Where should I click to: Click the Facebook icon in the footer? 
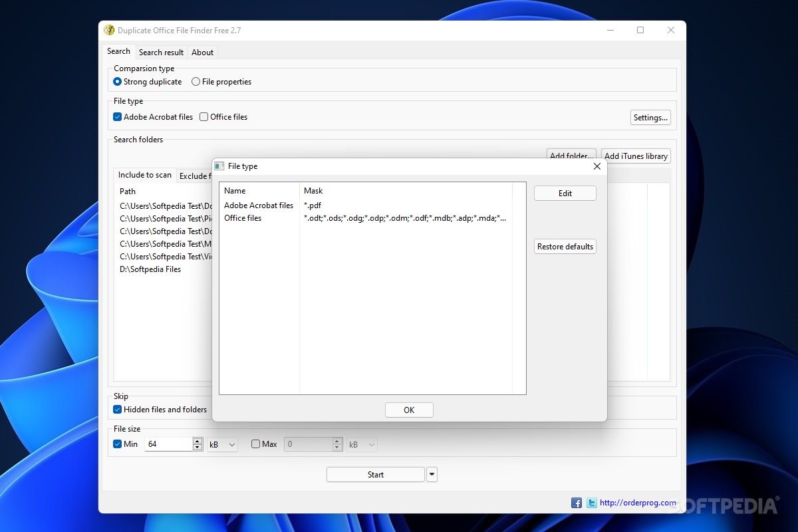point(577,503)
